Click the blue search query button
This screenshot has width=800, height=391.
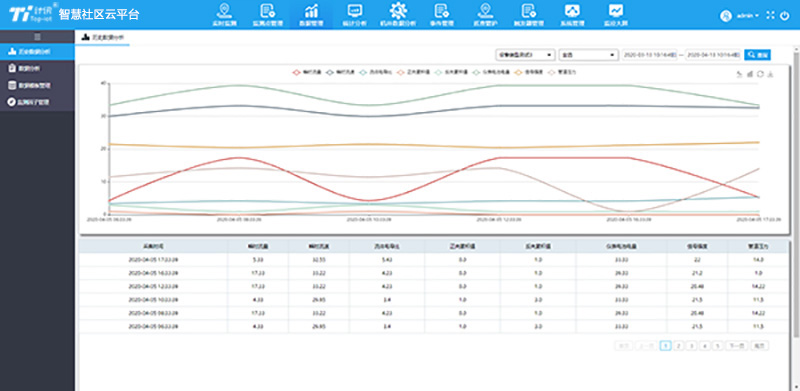(x=757, y=55)
